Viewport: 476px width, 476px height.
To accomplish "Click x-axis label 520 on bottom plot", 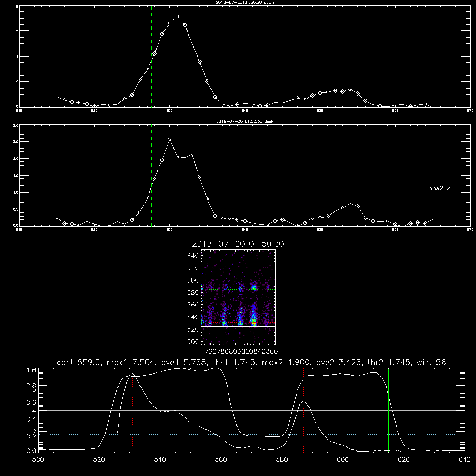I will pyautogui.click(x=99, y=460).
